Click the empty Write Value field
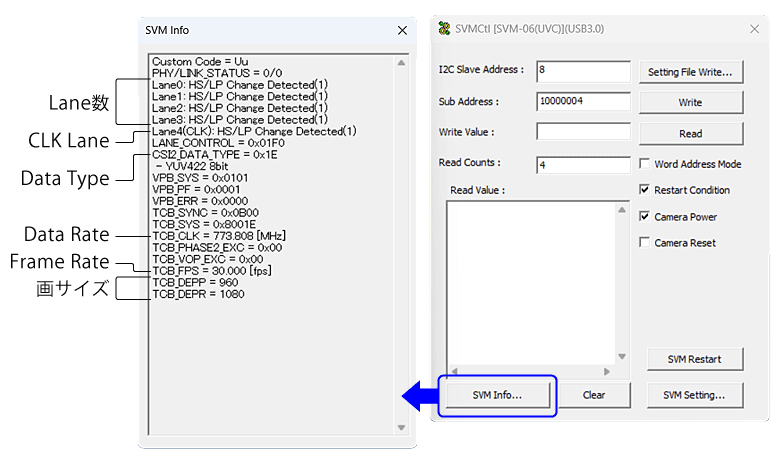782x465 pixels. pos(583,132)
